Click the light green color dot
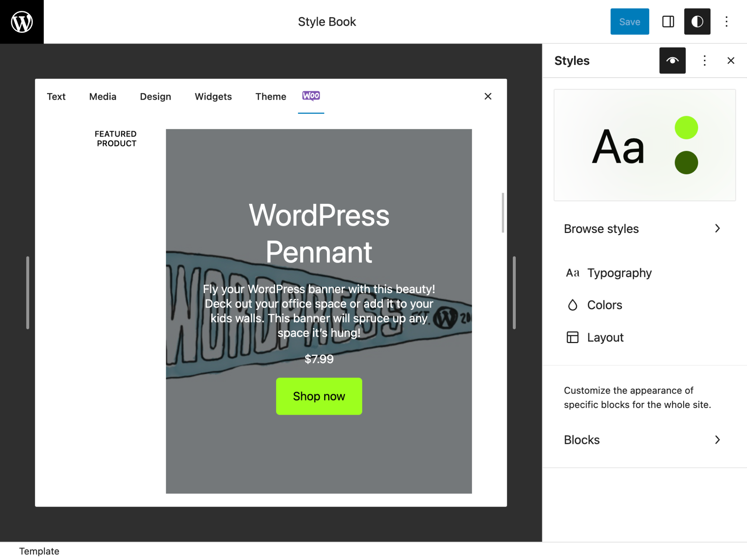Viewport: 747px width, 560px height. click(x=686, y=128)
